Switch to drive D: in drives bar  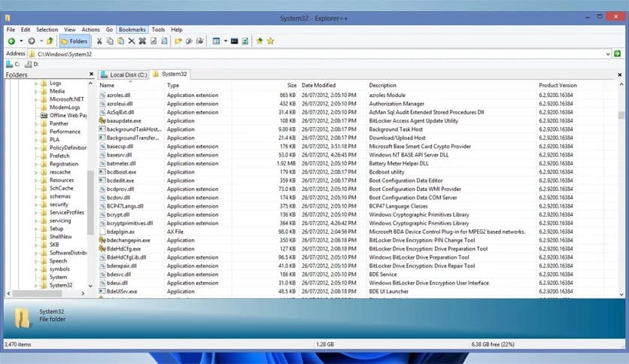(x=32, y=64)
